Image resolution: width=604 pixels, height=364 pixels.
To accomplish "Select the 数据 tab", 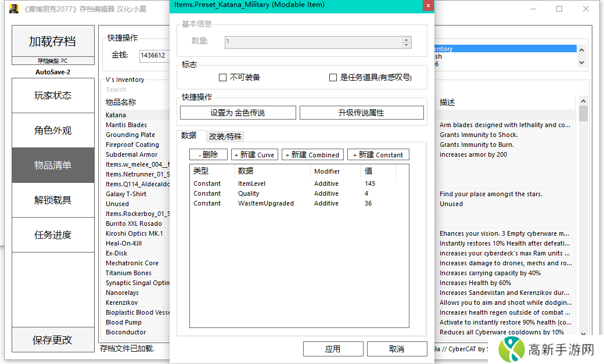I will pos(189,136).
